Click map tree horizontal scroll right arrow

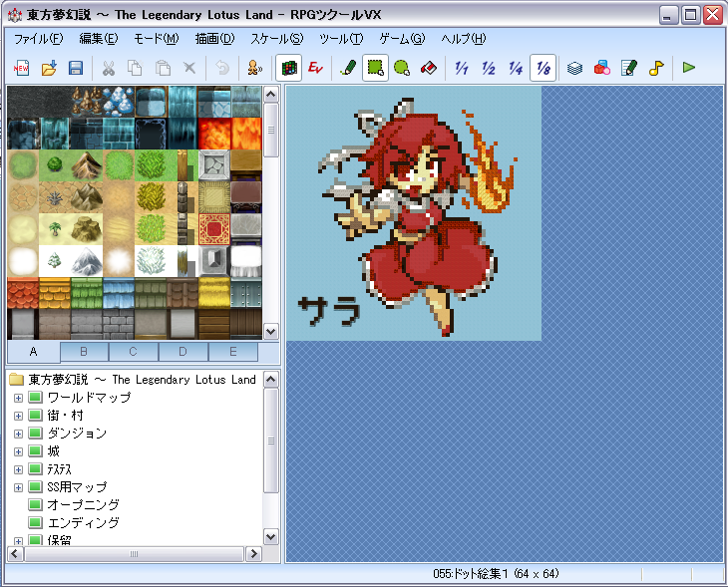253,553
